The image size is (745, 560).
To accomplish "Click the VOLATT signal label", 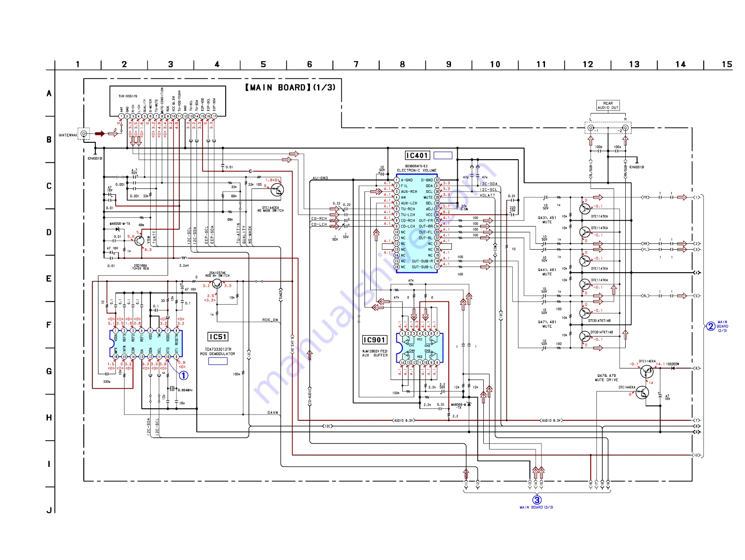I will 487,196.
